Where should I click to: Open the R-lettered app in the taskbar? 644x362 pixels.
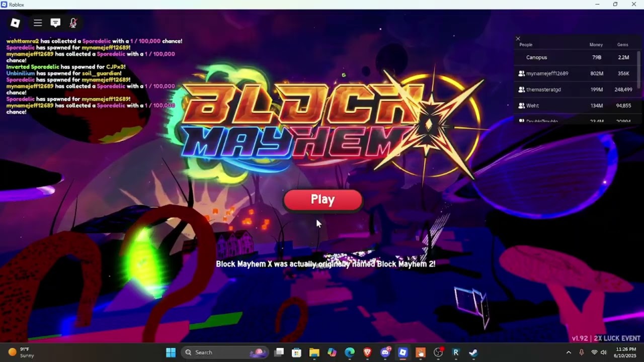456,352
